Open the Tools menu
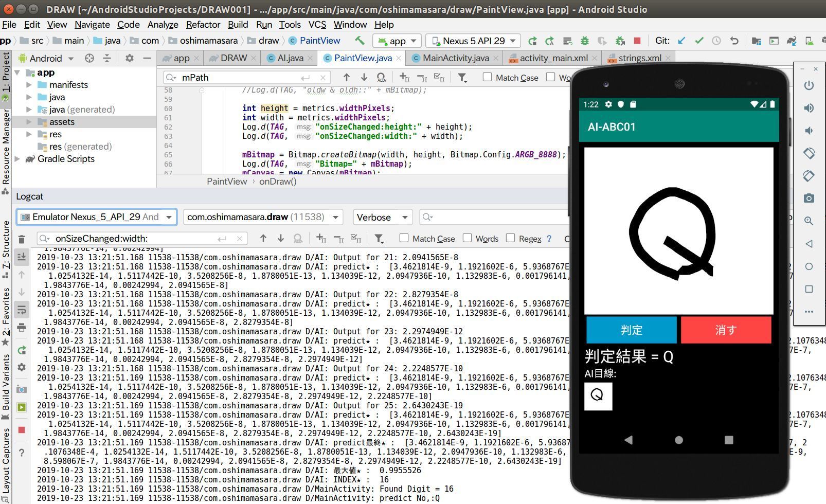Viewport: 826px width, 504px height. tap(290, 24)
